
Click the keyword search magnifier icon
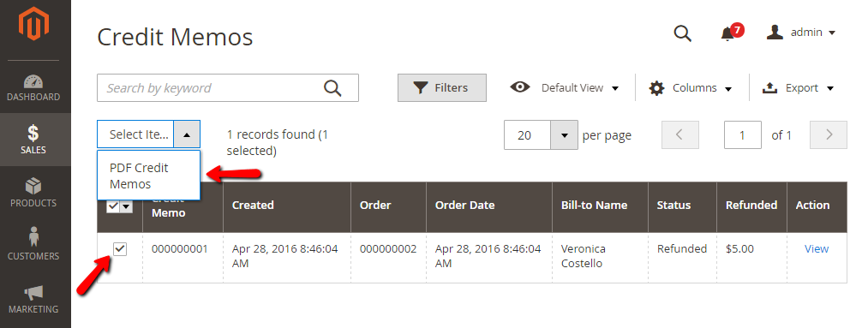[x=332, y=88]
